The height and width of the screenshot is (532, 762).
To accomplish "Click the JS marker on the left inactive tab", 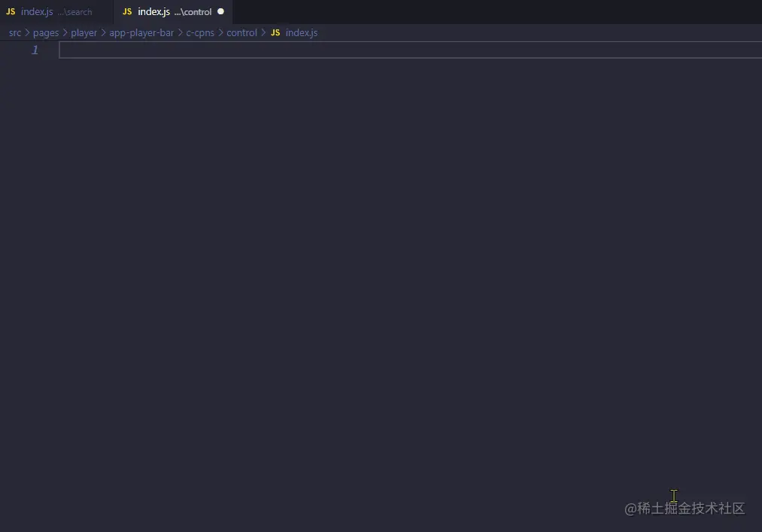I will (11, 11).
